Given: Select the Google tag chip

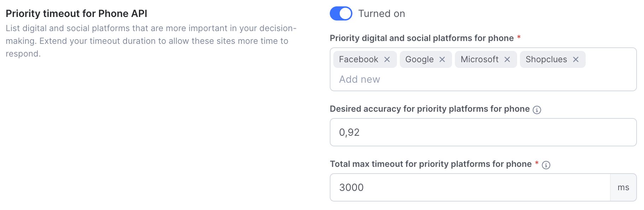Looking at the screenshot, I should [420, 59].
